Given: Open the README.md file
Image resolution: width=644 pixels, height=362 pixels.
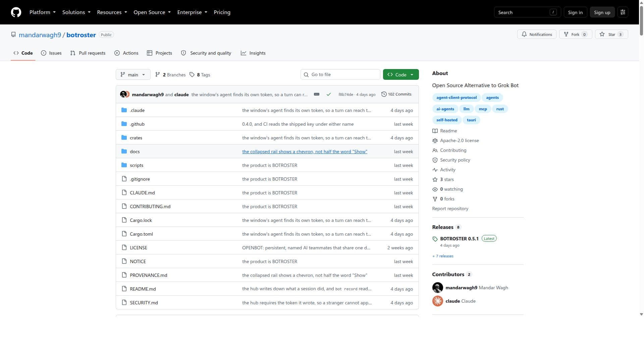Looking at the screenshot, I should tap(143, 289).
